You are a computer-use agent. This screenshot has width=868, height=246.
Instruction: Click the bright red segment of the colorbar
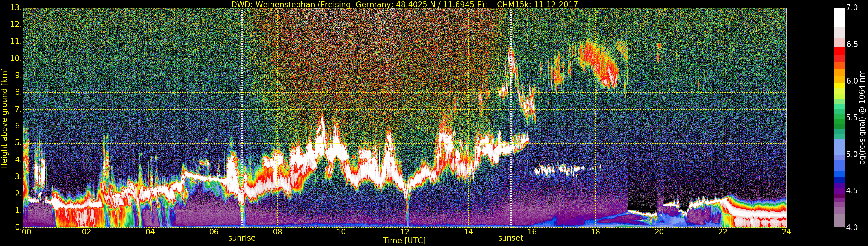[839, 51]
